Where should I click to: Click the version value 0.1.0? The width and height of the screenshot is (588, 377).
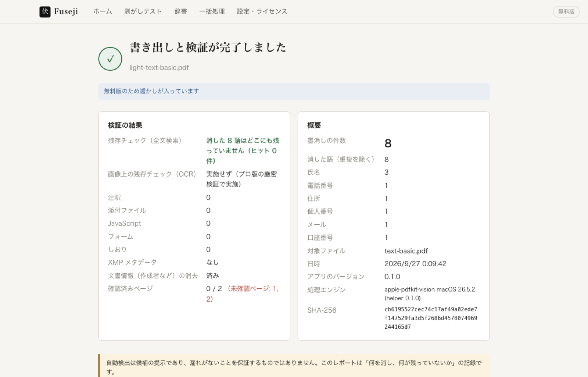click(x=392, y=277)
